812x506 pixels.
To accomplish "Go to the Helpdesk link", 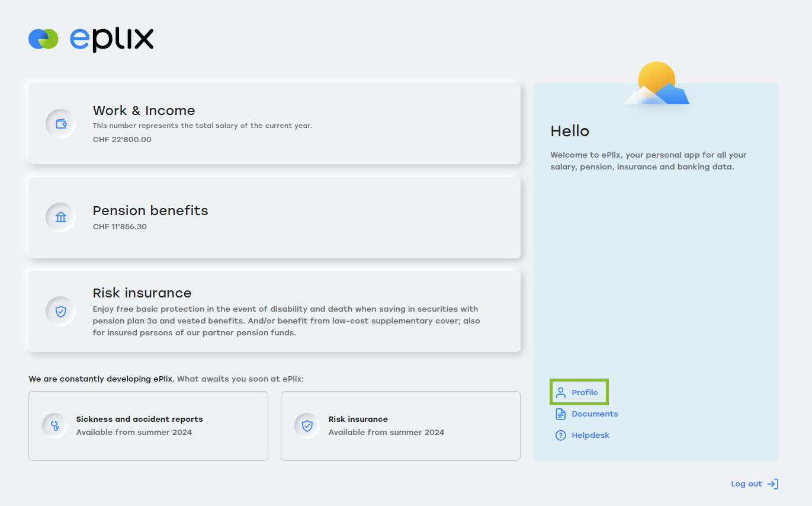I will 590,435.
